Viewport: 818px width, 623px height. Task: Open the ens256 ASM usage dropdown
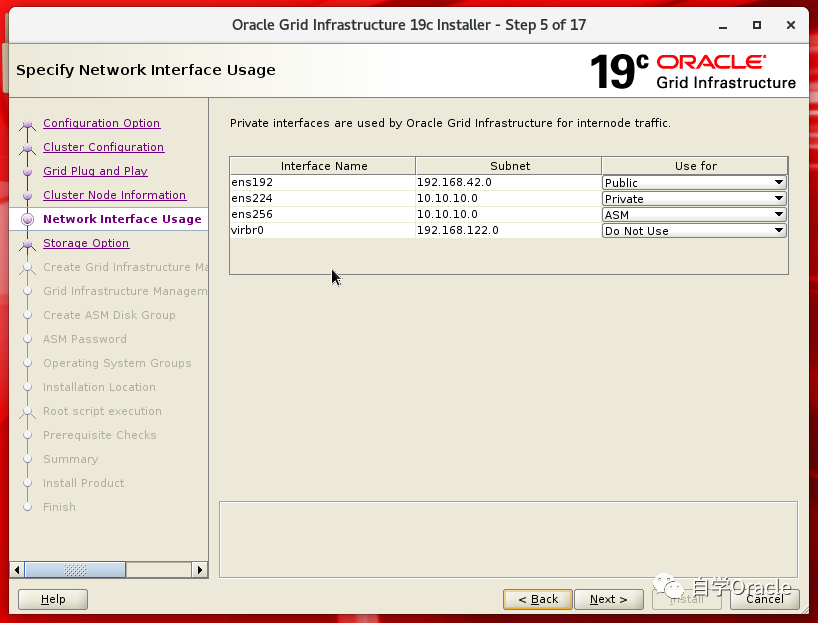(694, 215)
